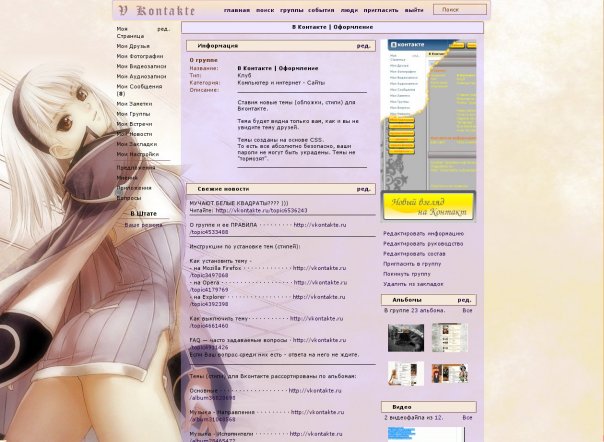
Task: Open the bottom-right album thumbnail
Action: click(x=450, y=373)
